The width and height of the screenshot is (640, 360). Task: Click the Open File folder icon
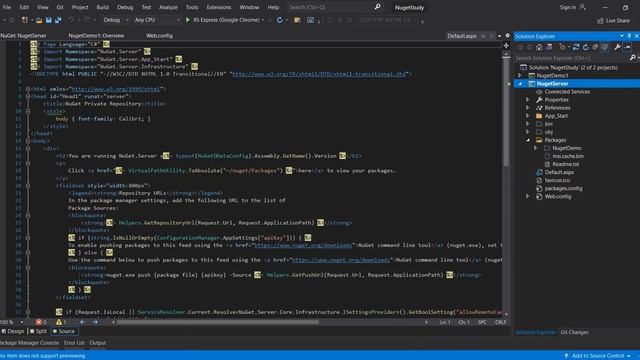click(39, 20)
